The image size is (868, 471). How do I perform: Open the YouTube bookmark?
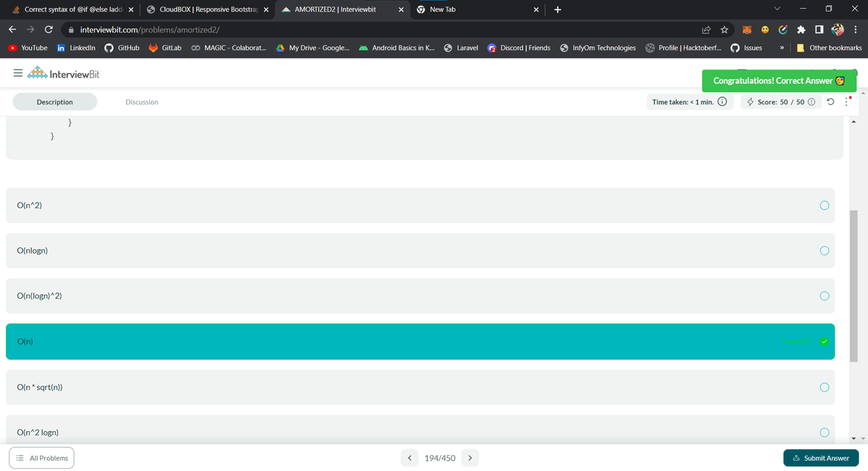click(27, 48)
